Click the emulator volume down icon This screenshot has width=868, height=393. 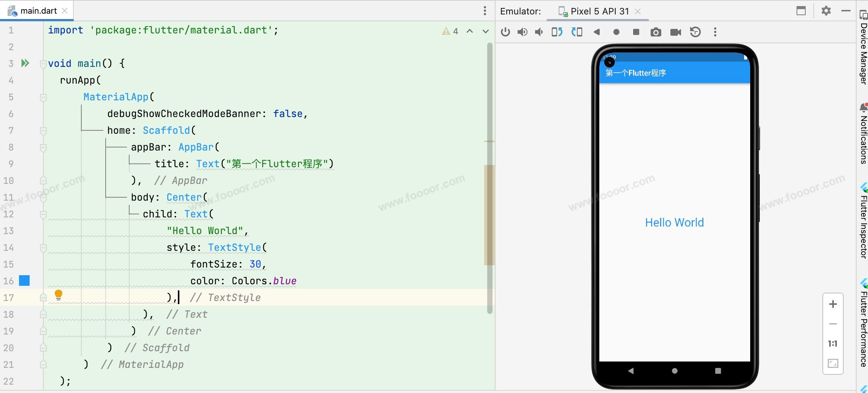[x=539, y=32]
